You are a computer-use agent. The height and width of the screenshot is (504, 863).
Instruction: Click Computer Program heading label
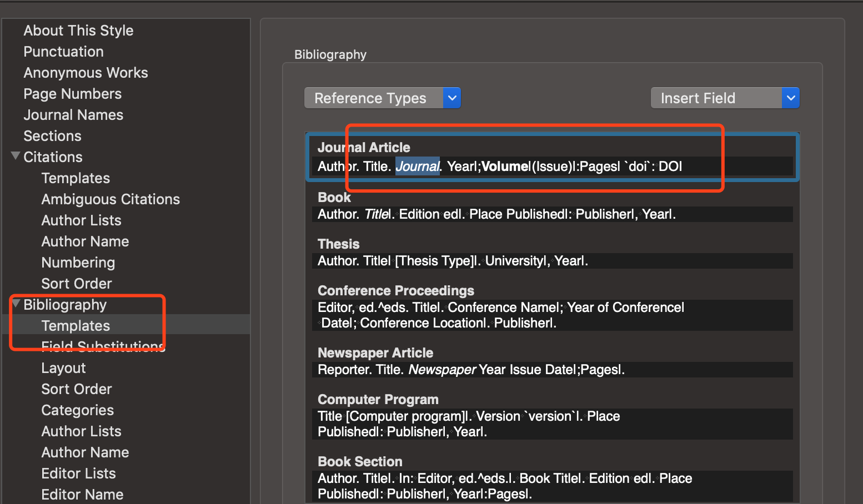378,400
